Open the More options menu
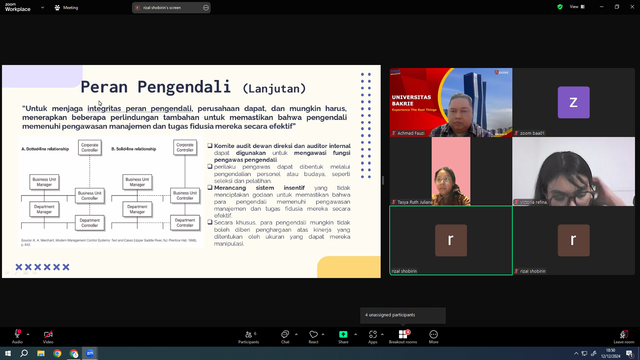This screenshot has height=360, width=640. (x=433, y=336)
